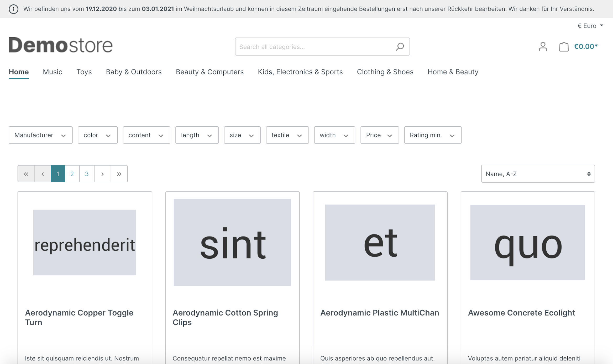Image resolution: width=613 pixels, height=364 pixels.
Task: Jump to first page with double-left arrows
Action: coord(26,174)
